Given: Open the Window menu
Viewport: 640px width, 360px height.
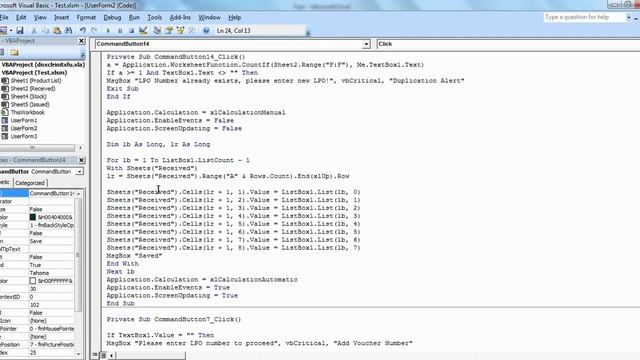Looking at the screenshot, I should pyautogui.click(x=209, y=18).
